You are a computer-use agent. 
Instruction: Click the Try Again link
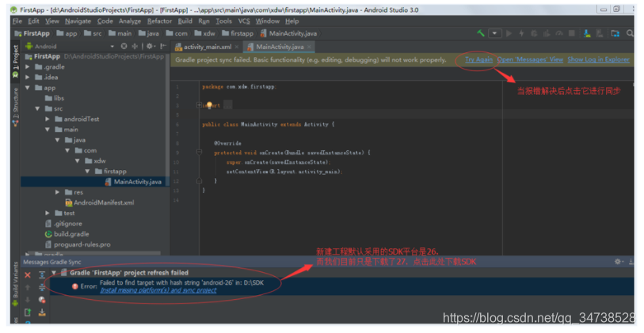478,59
